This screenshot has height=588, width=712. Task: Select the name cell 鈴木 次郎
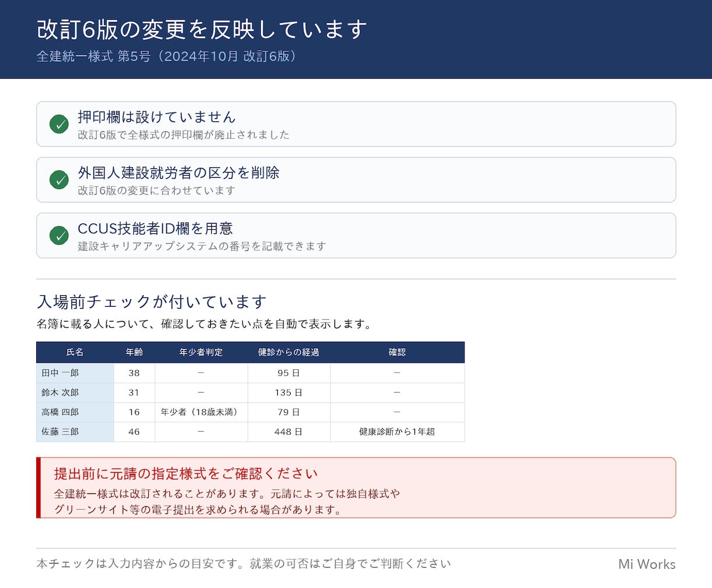pyautogui.click(x=75, y=393)
